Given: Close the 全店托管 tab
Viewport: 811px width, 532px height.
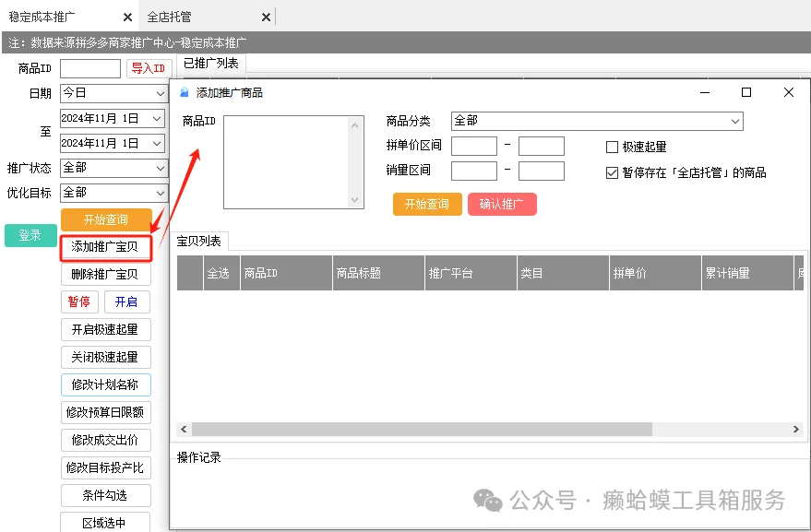Looking at the screenshot, I should click(266, 18).
